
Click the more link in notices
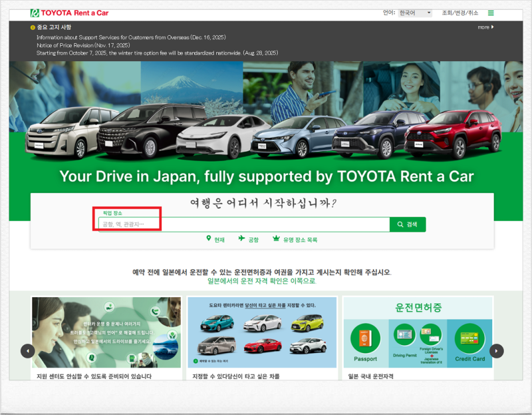(485, 27)
